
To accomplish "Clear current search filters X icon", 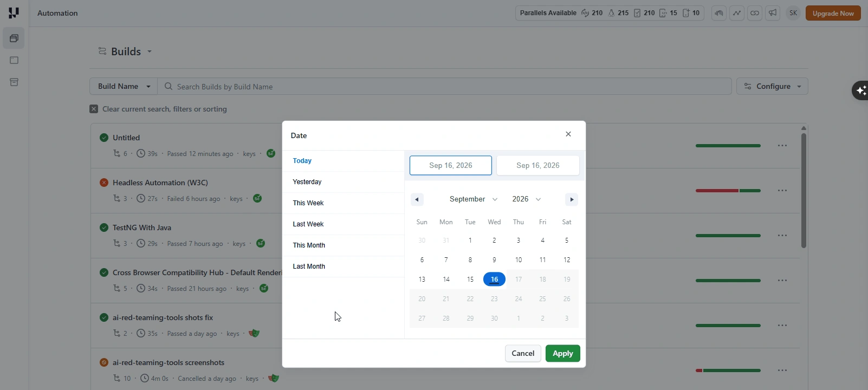I will [x=94, y=109].
